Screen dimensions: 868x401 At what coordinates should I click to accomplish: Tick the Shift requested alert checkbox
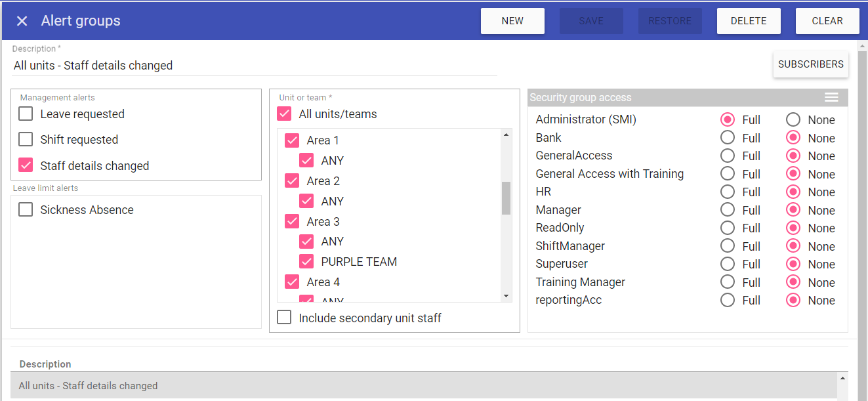(x=26, y=140)
